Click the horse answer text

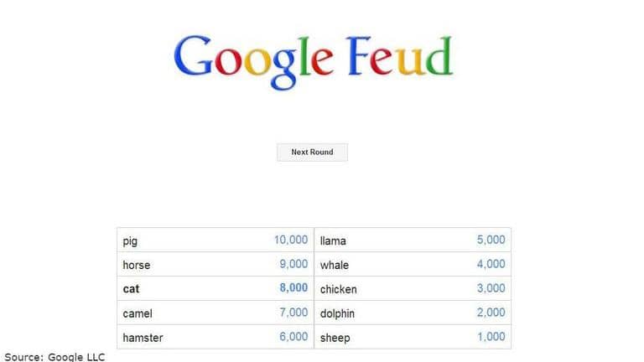point(137,265)
